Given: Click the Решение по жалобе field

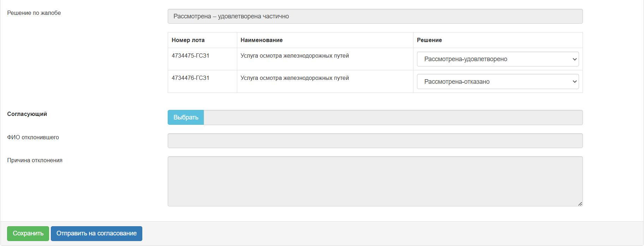Looking at the screenshot, I should coord(375,16).
